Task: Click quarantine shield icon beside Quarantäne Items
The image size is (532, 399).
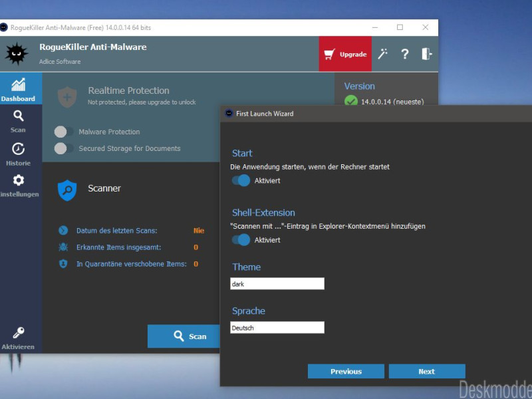Action: (63, 263)
